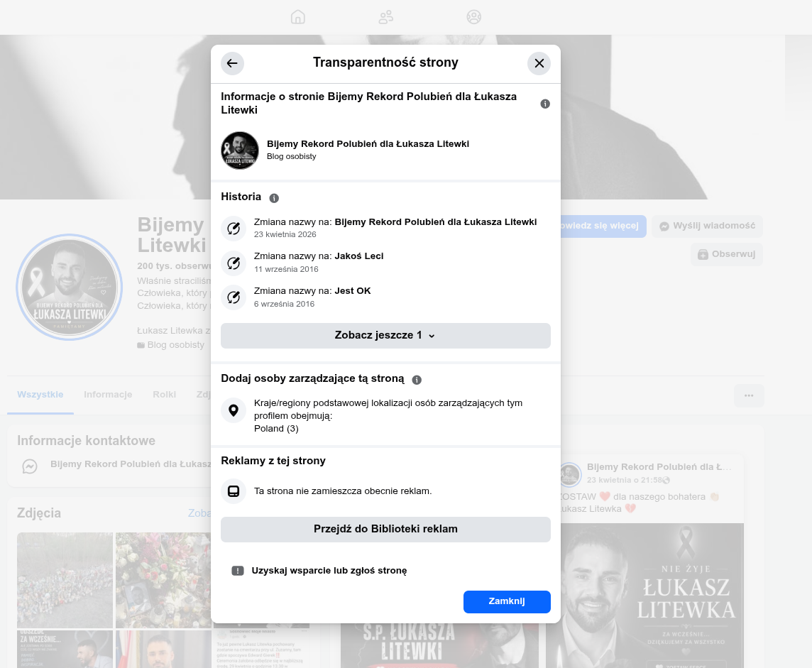Viewport: 812px width, 668px height.
Task: Click the report exclamation icon
Action: [238, 570]
